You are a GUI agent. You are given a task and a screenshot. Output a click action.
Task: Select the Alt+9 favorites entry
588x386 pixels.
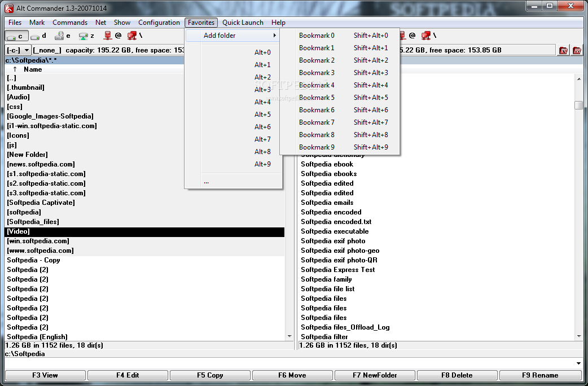click(233, 164)
